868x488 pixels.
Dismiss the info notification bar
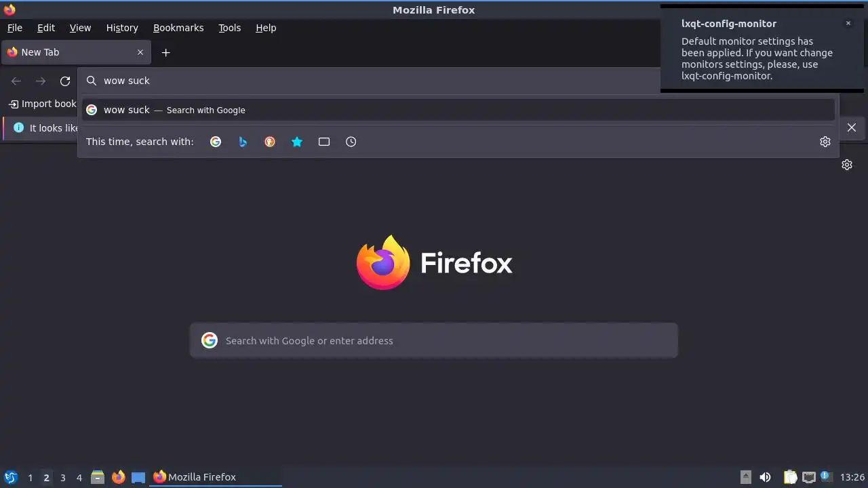852,127
